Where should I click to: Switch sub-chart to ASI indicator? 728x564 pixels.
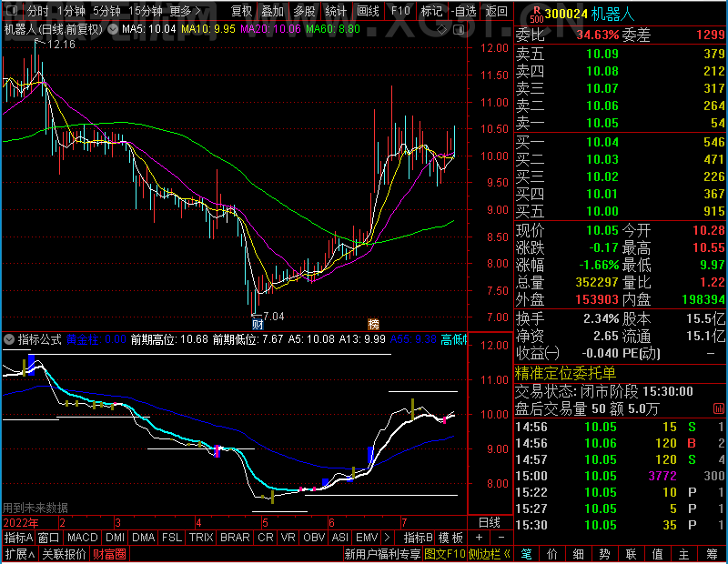pyautogui.click(x=339, y=538)
